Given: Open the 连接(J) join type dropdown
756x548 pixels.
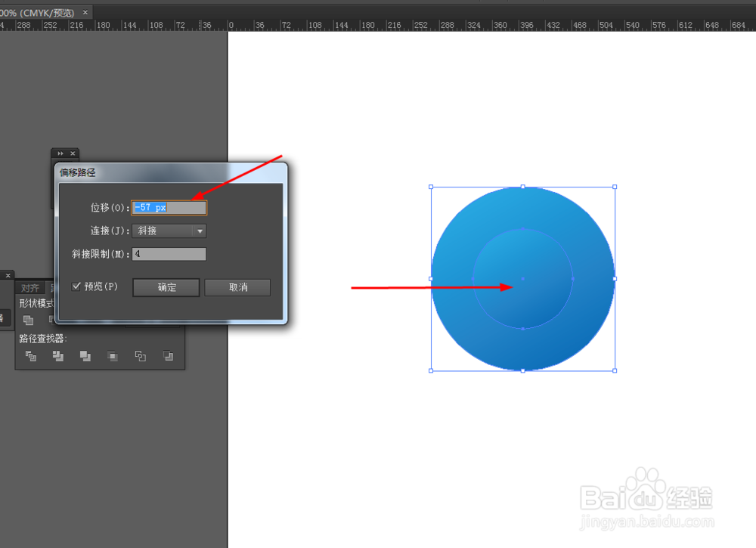Looking at the screenshot, I should click(x=169, y=231).
